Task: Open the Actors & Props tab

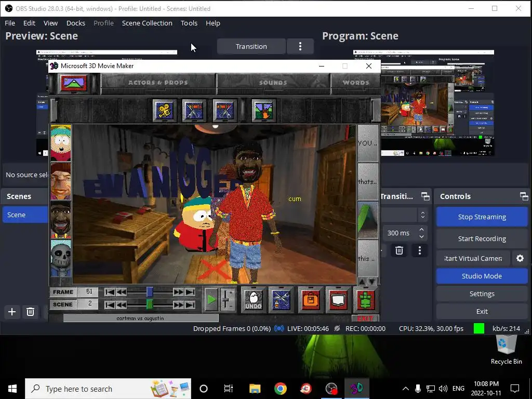Action: coord(158,83)
